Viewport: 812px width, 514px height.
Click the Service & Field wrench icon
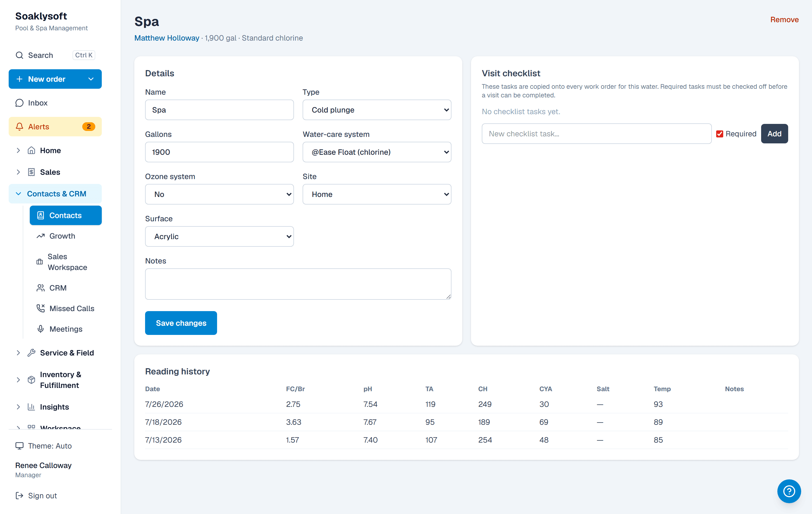31,352
